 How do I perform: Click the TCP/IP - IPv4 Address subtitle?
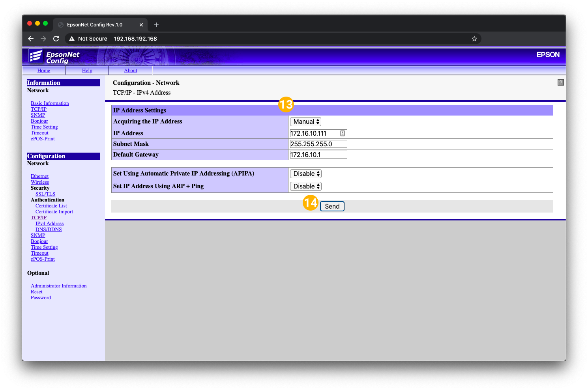[142, 93]
